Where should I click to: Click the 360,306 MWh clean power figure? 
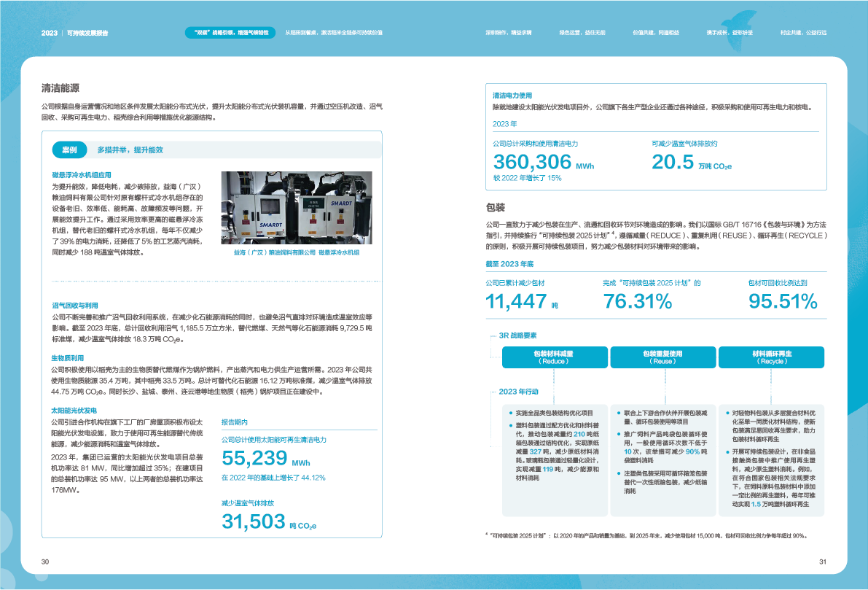(x=543, y=163)
